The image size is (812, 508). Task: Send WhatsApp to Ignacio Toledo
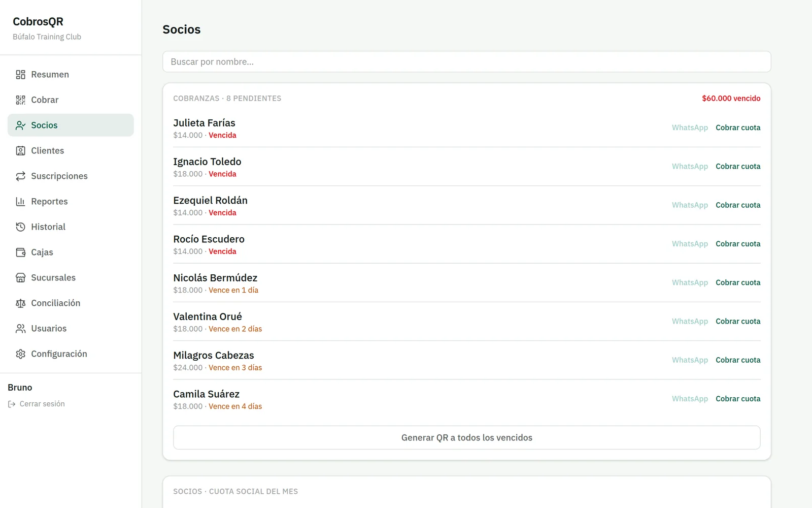690,166
